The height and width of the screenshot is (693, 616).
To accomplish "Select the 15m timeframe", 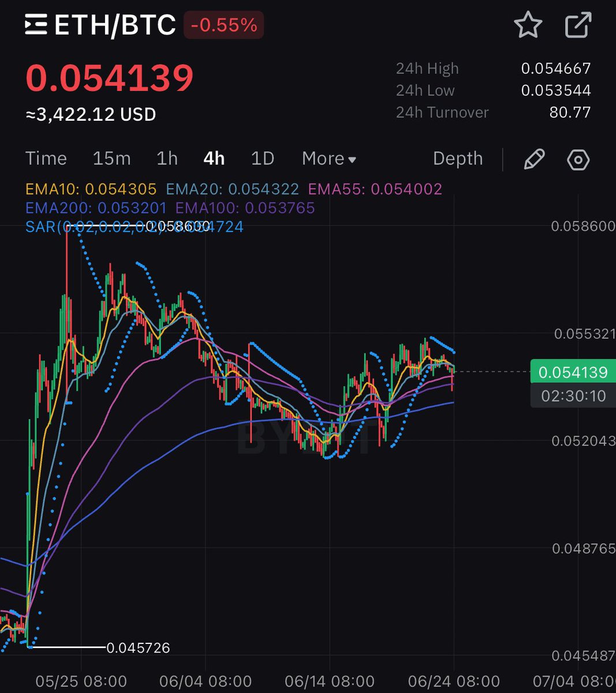I will click(x=111, y=158).
